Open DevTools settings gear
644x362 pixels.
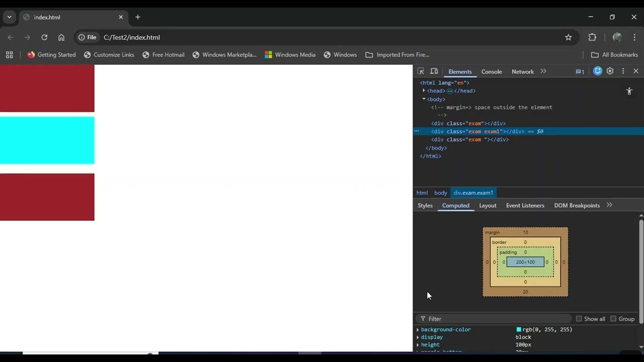point(610,71)
